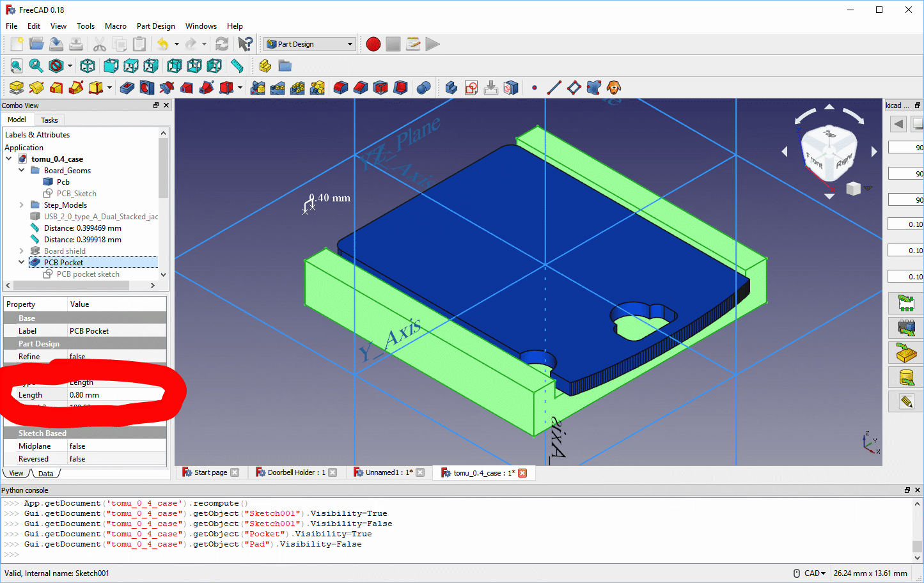Image resolution: width=924 pixels, height=583 pixels.
Task: Start macro recording with red circle
Action: [x=373, y=44]
